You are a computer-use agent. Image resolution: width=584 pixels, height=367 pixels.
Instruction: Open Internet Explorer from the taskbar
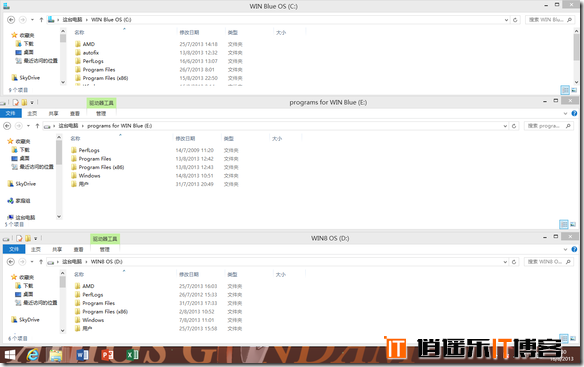click(32, 355)
